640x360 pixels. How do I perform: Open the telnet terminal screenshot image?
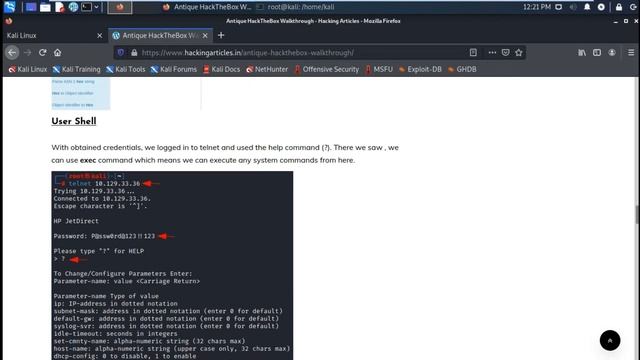click(x=172, y=266)
